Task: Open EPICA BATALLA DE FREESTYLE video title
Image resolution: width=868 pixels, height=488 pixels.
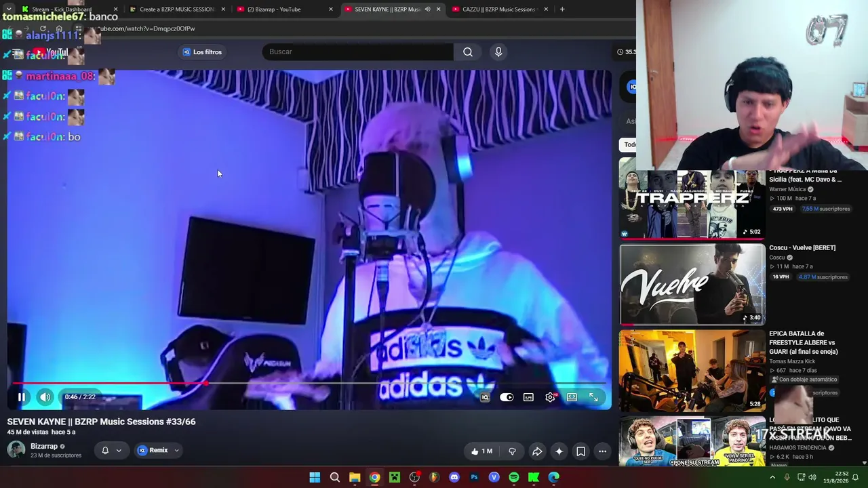Action: click(804, 342)
